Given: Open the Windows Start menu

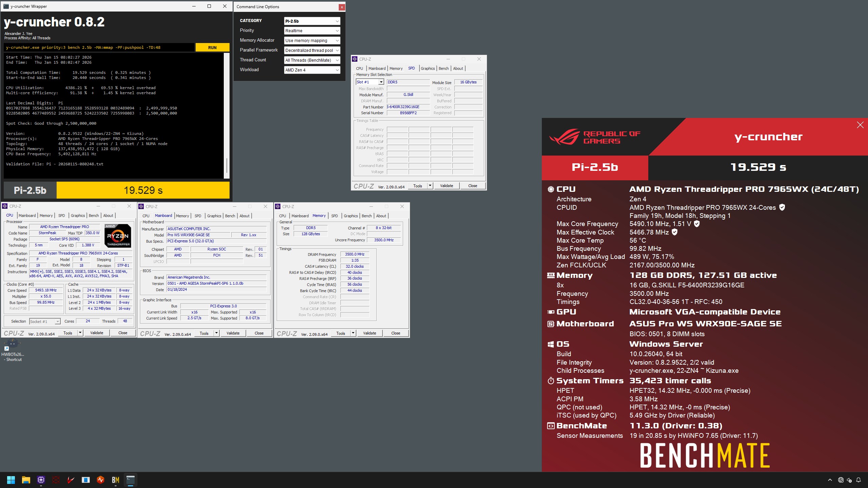Looking at the screenshot, I should (11, 480).
